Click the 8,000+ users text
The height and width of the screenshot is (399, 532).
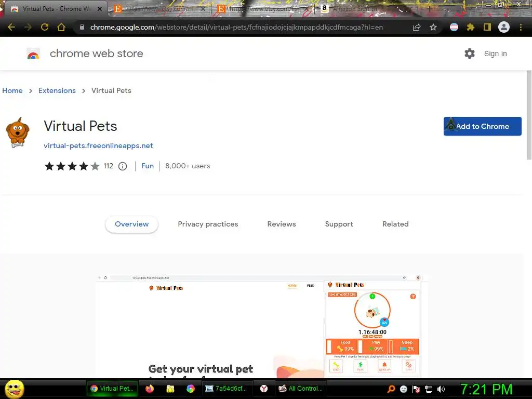point(188,166)
